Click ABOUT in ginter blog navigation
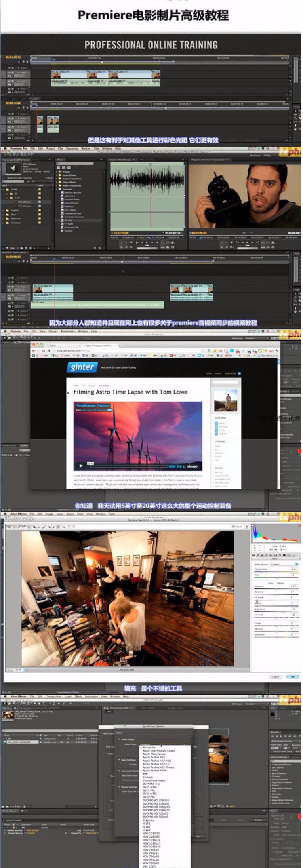This screenshot has width=303, height=868. 219,373
